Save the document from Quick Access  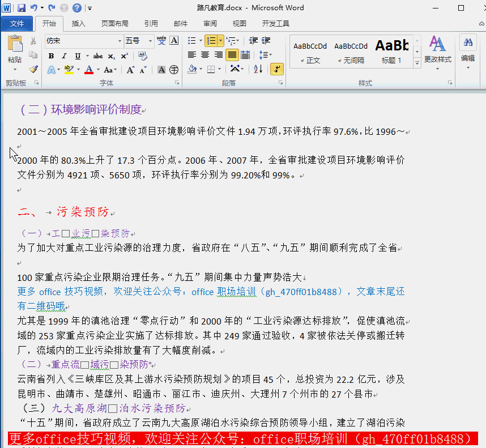point(22,8)
